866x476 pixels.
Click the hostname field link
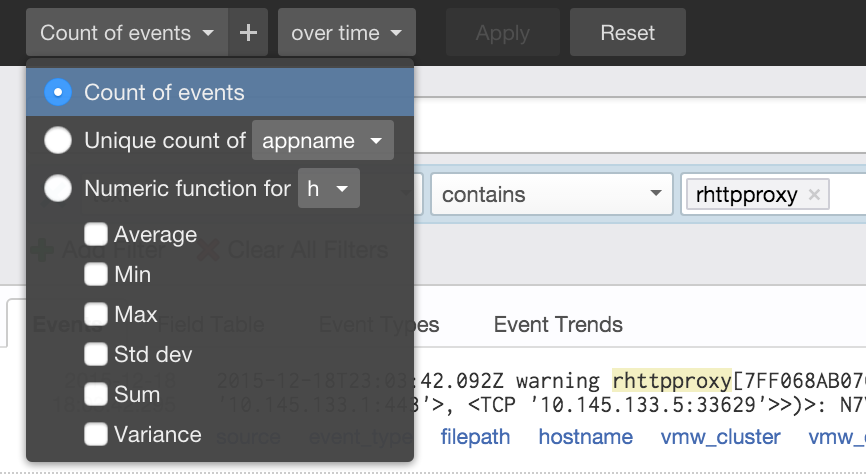[x=585, y=437]
